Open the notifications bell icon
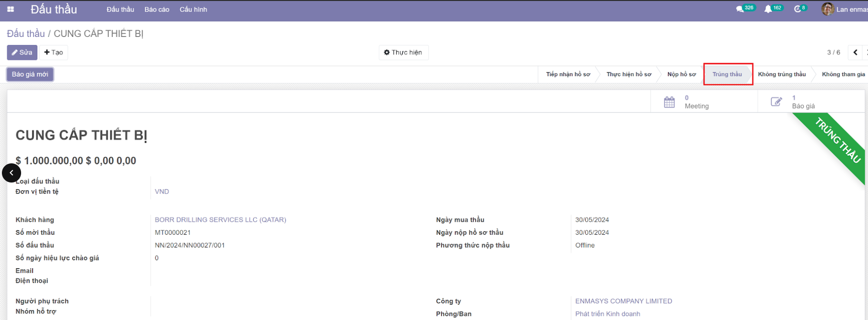The height and width of the screenshot is (320, 868). 768,9
